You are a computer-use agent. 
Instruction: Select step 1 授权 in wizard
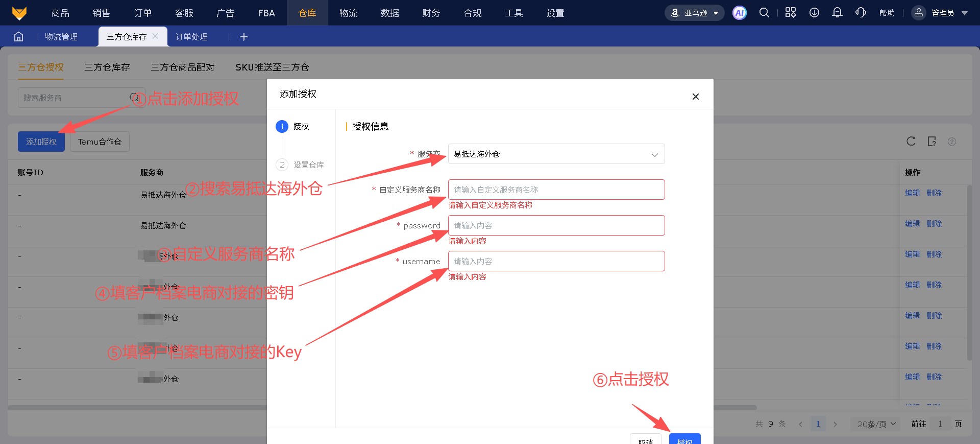coord(292,126)
